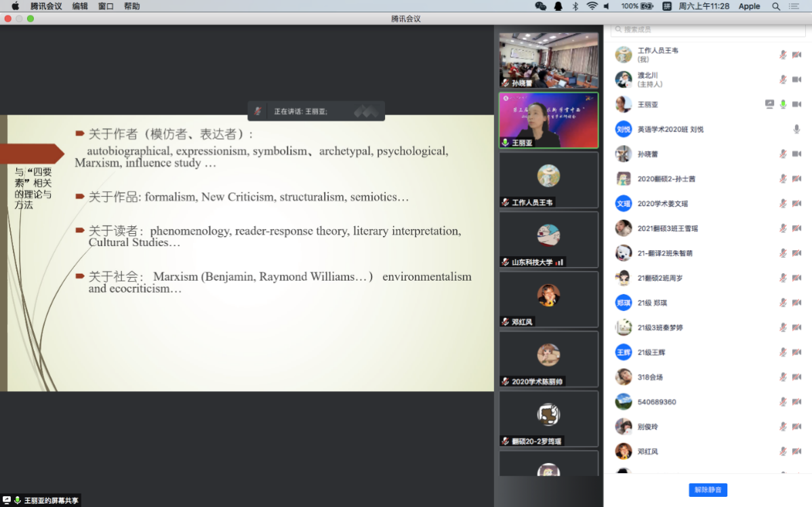Open the volume control in the menu bar

point(607,6)
